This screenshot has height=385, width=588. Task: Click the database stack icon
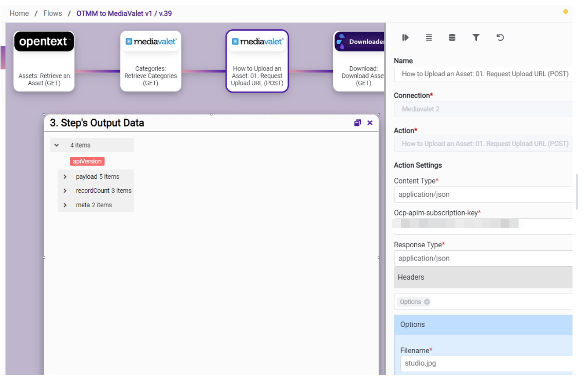[x=452, y=38]
